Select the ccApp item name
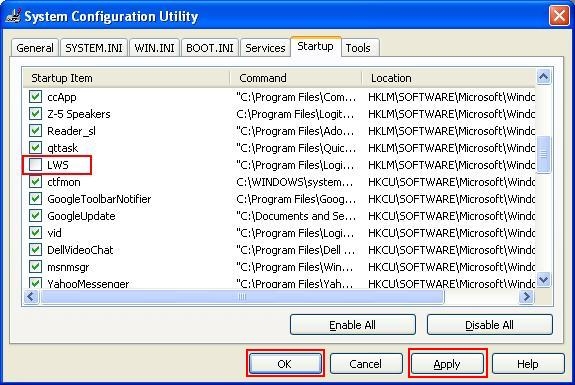The height and width of the screenshot is (385, 575). [62, 97]
